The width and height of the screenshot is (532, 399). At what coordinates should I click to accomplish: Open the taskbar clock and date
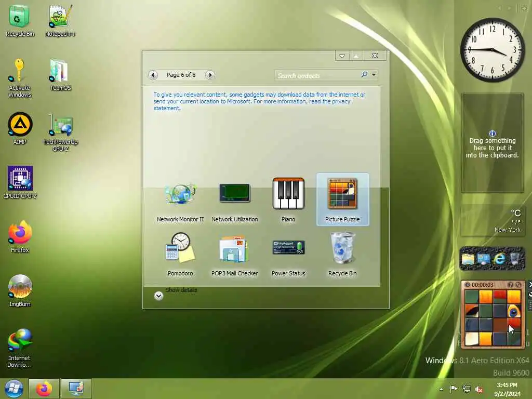[507, 389]
